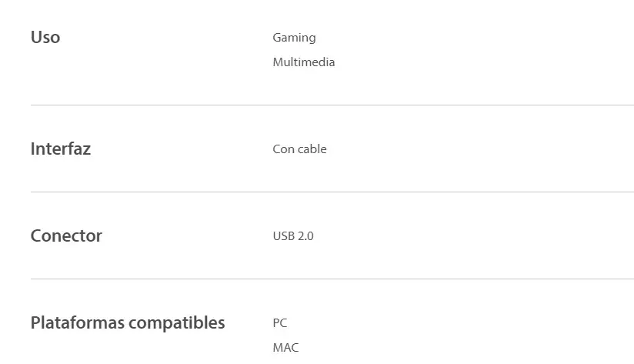Click the divider between Interfaz and Conector
The width and height of the screenshot is (634, 364).
click(x=331, y=192)
